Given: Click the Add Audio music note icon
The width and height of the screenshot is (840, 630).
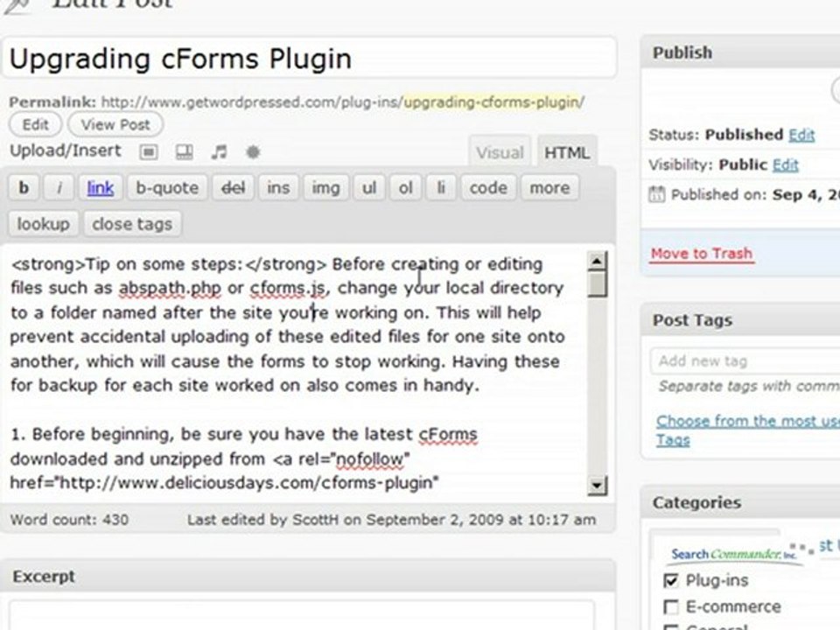Looking at the screenshot, I should 219,152.
